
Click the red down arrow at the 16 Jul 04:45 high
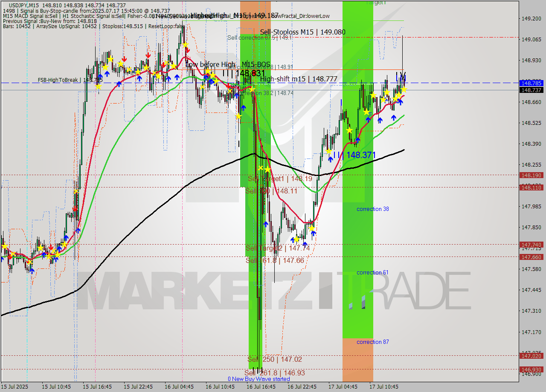point(188,50)
